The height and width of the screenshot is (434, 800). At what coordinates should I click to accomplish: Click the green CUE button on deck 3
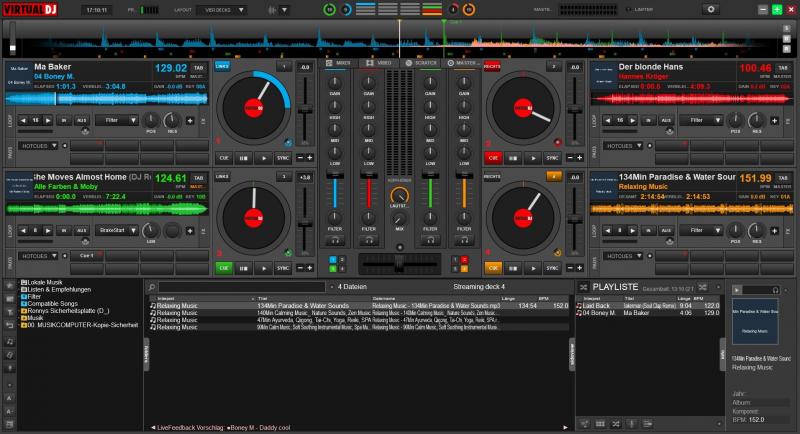click(224, 268)
